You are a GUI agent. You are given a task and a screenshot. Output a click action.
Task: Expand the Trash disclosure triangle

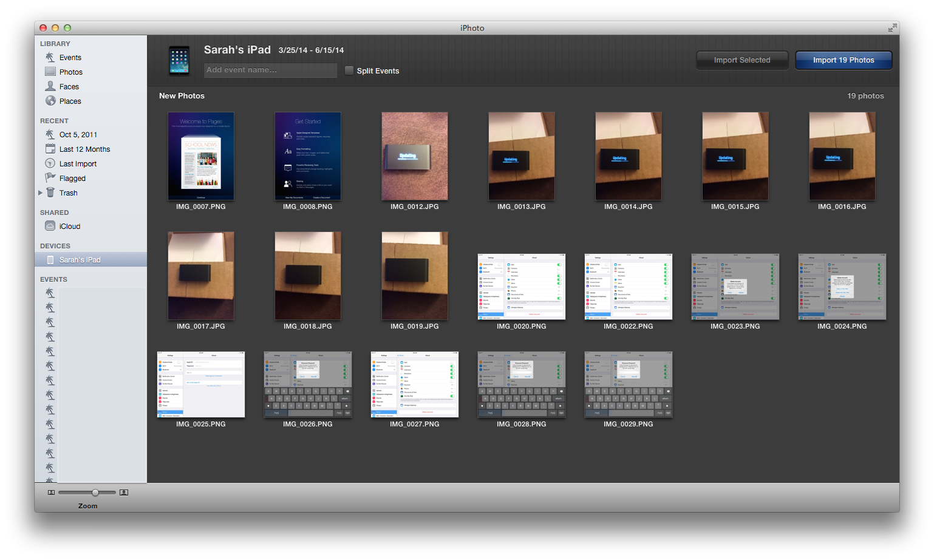pyautogui.click(x=41, y=193)
